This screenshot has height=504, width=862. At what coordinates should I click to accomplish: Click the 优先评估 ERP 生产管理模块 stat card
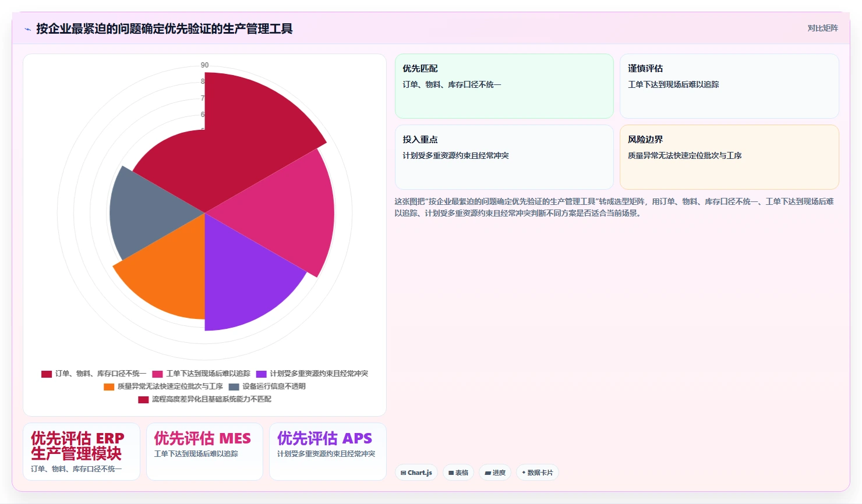pyautogui.click(x=82, y=452)
